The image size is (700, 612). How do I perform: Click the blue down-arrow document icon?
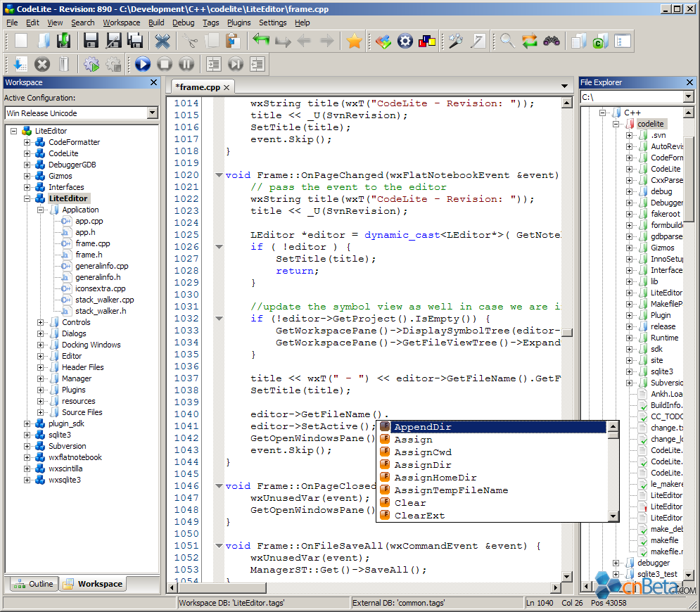(x=20, y=64)
